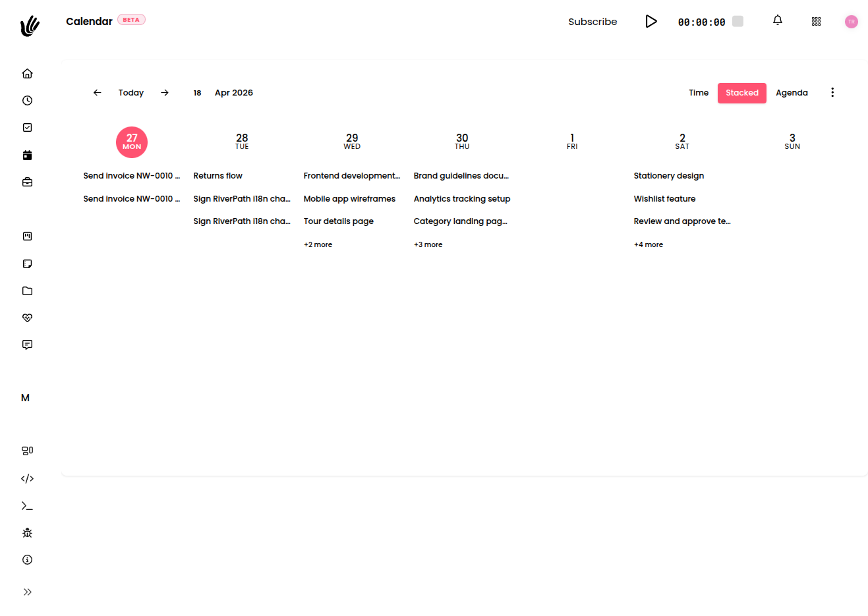Open the Returns flow event

tap(217, 176)
